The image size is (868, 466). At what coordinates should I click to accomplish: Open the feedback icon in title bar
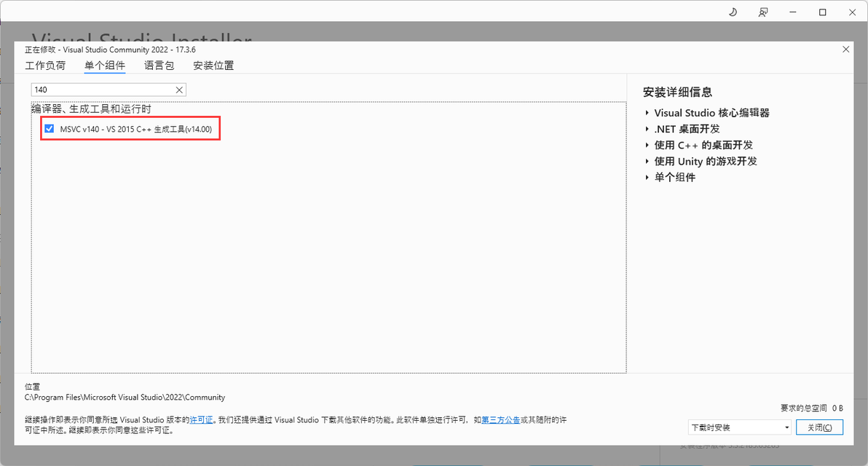coord(763,12)
